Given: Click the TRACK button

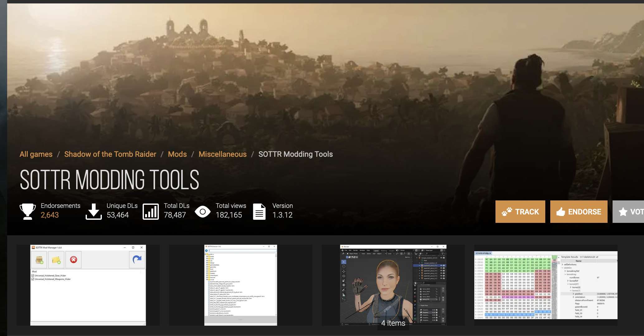Looking at the screenshot, I should coord(520,212).
